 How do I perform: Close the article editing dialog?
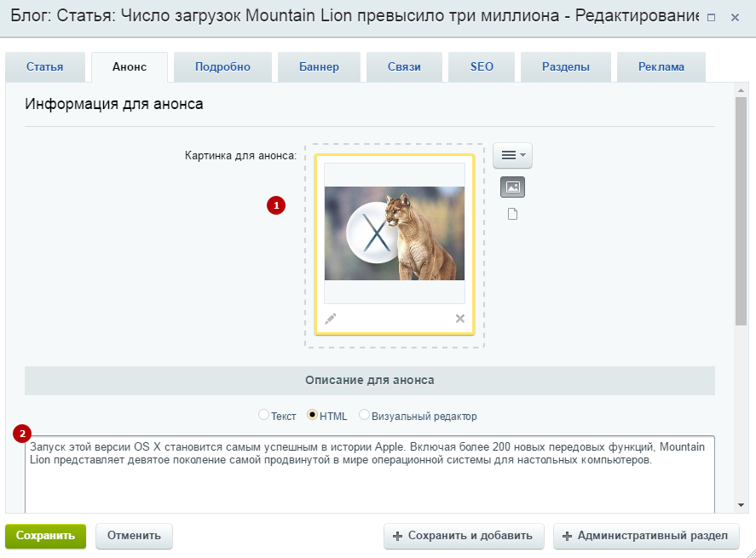[735, 17]
